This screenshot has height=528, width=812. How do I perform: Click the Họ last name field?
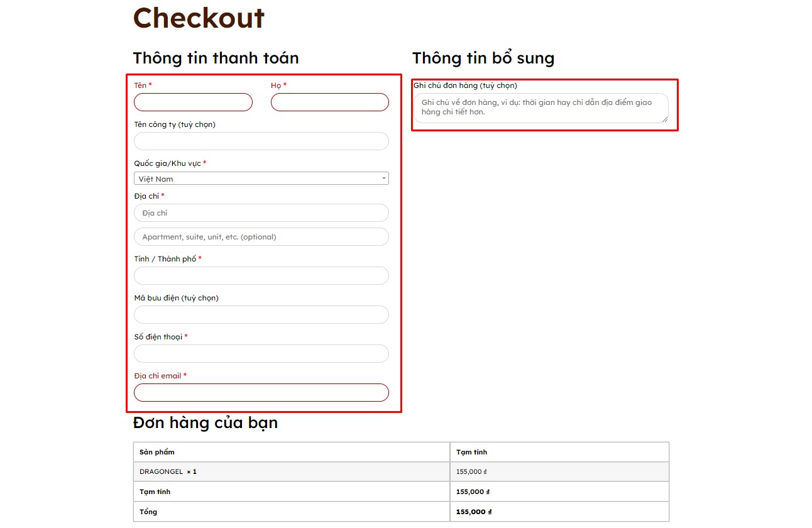(x=329, y=102)
